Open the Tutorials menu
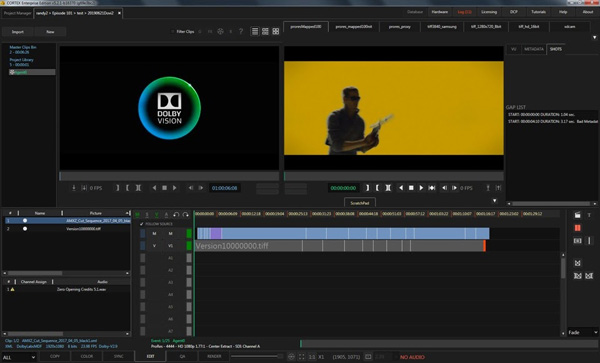The image size is (600, 363). pyautogui.click(x=538, y=12)
